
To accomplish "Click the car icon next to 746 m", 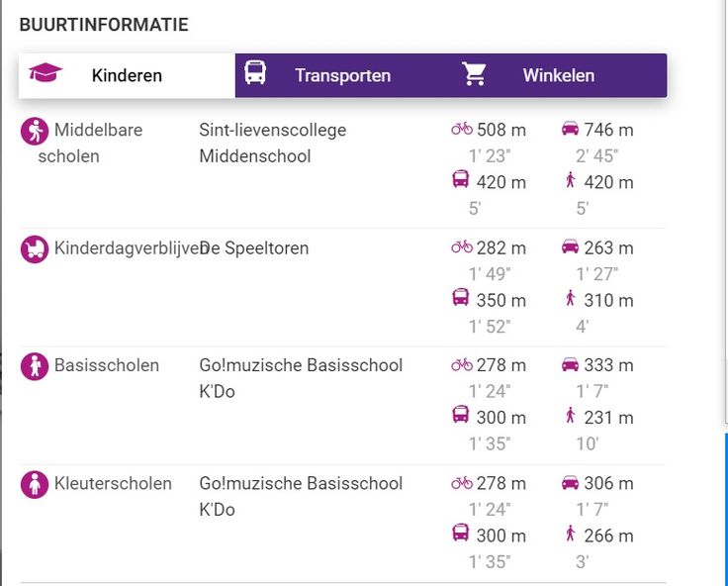I will pos(570,129).
